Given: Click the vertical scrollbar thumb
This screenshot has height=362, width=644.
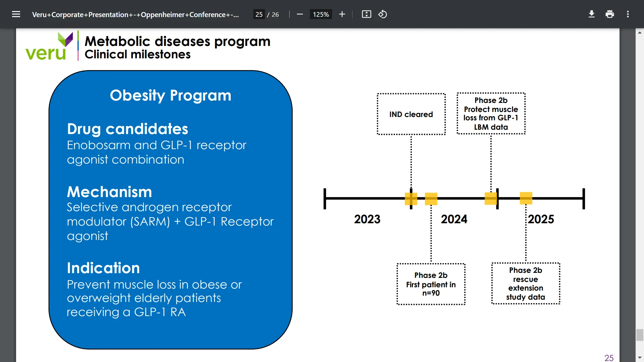Looking at the screenshot, I should point(640,335).
